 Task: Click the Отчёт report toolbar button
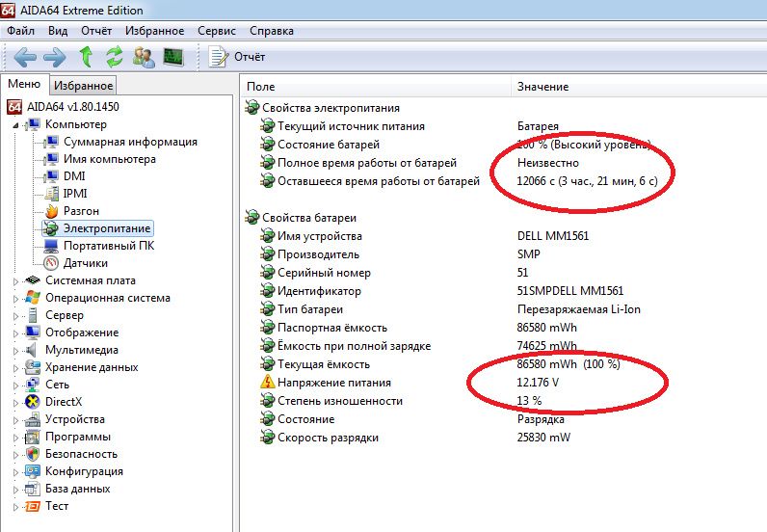237,57
